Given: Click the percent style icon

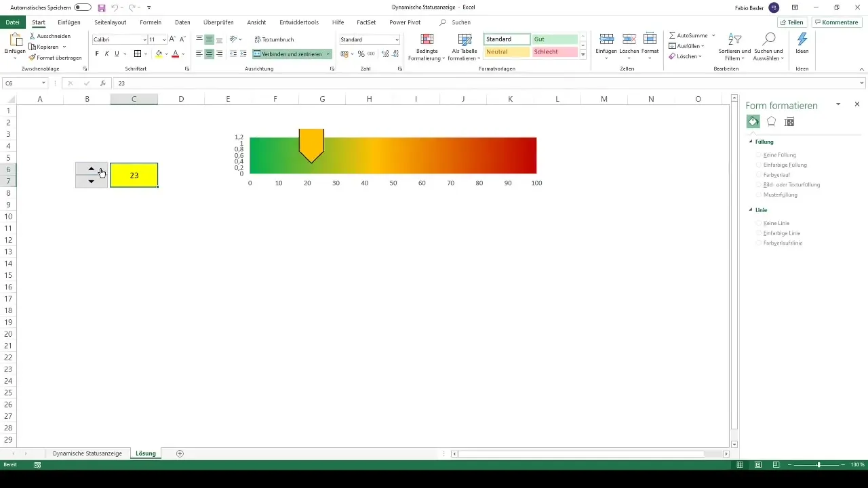Looking at the screenshot, I should (x=361, y=54).
